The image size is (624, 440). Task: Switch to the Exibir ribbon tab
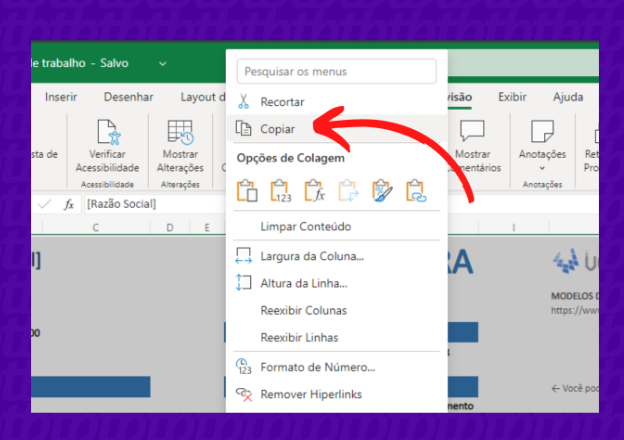pos(512,97)
